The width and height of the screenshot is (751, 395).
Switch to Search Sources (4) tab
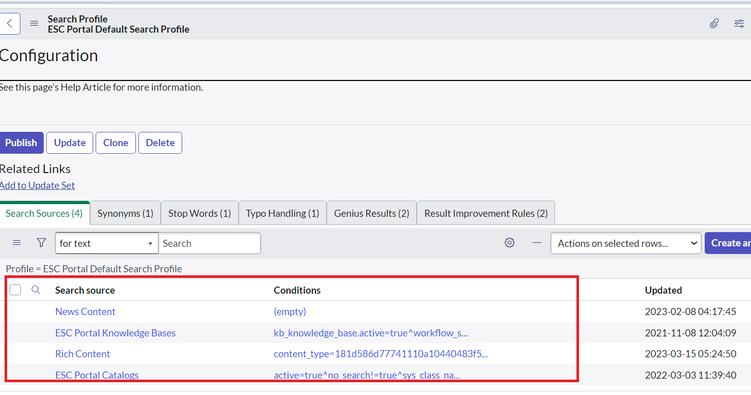[44, 213]
